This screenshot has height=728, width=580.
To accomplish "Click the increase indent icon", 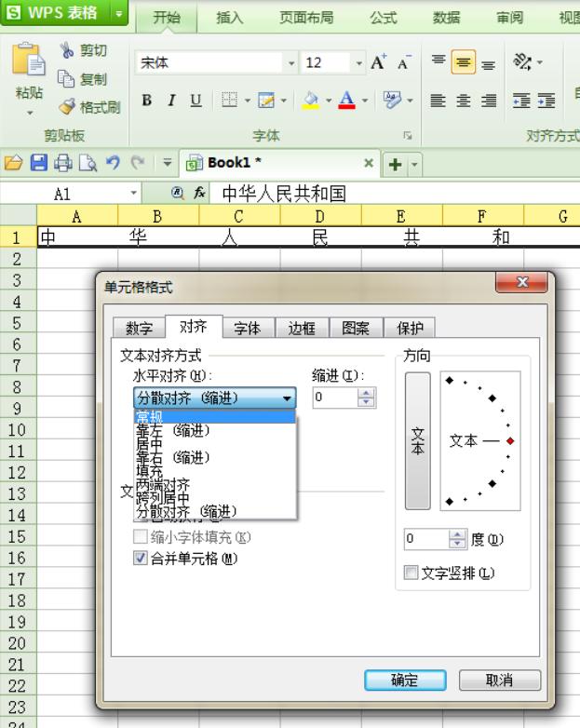I will 546,101.
